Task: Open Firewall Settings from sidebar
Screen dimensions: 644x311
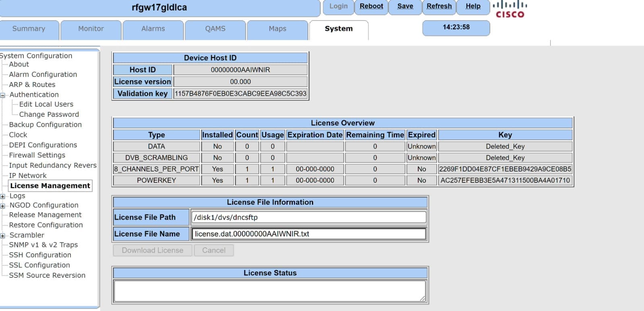Action: (37, 155)
